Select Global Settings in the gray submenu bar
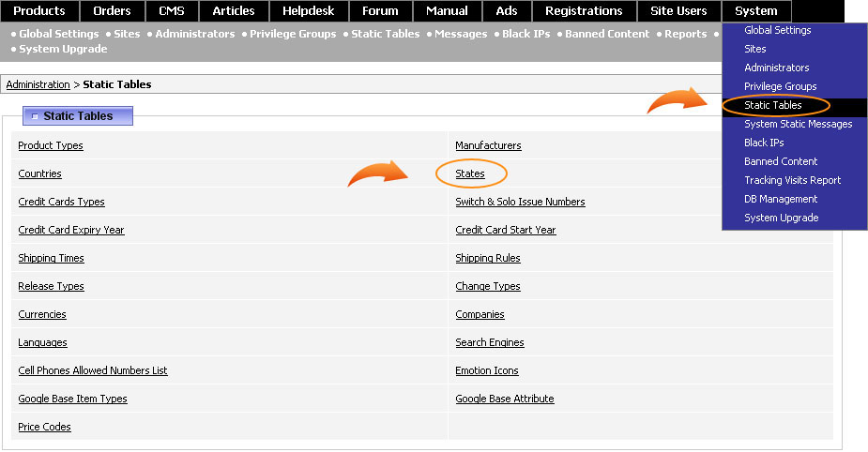 click(x=59, y=34)
